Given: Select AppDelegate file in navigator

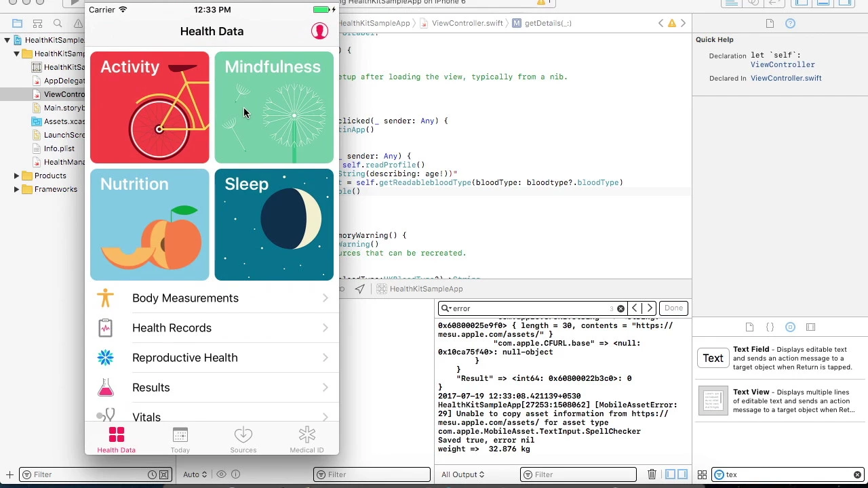Looking at the screenshot, I should point(58,81).
